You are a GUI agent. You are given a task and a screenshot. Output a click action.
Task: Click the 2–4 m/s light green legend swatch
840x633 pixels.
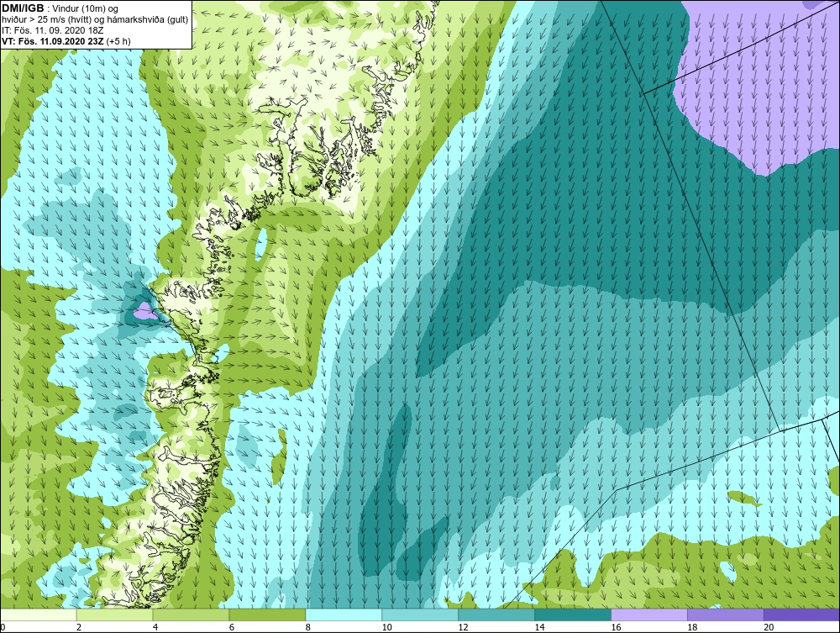click(x=114, y=615)
